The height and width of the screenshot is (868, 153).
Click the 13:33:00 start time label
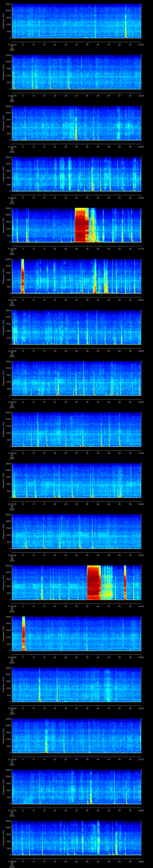point(12,606)
